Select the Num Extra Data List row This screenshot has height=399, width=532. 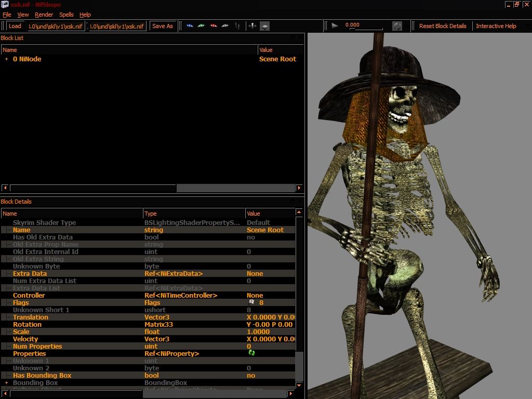click(x=148, y=281)
